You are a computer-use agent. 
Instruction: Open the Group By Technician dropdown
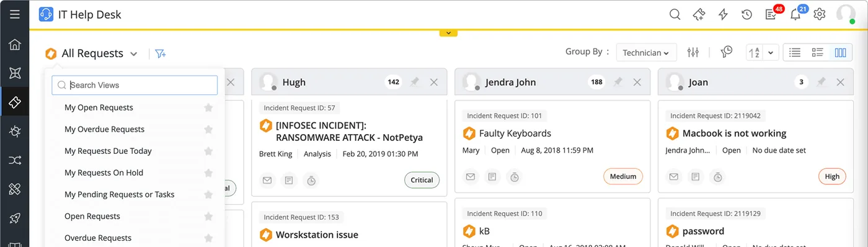(646, 53)
